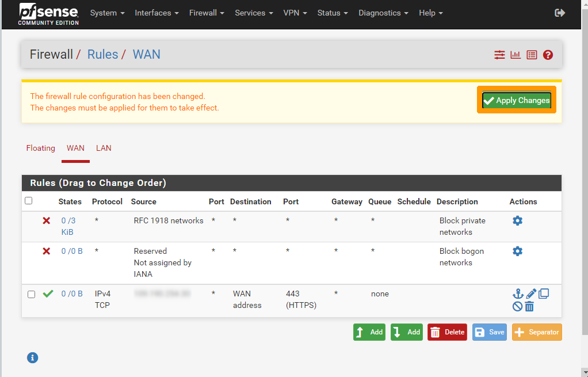The height and width of the screenshot is (377, 588).
Task: Open the LAN rules tab
Action: coord(104,148)
